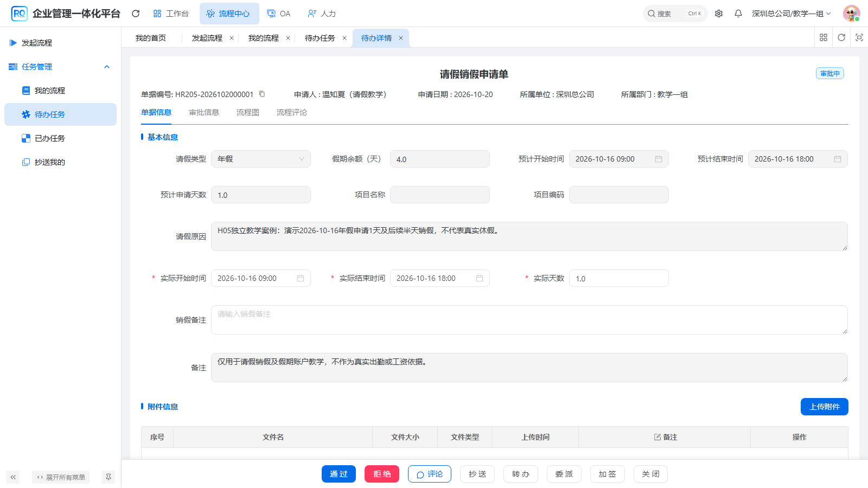This screenshot has width=868, height=488.
Task: Reject with the 拒绝 button
Action: point(382,474)
